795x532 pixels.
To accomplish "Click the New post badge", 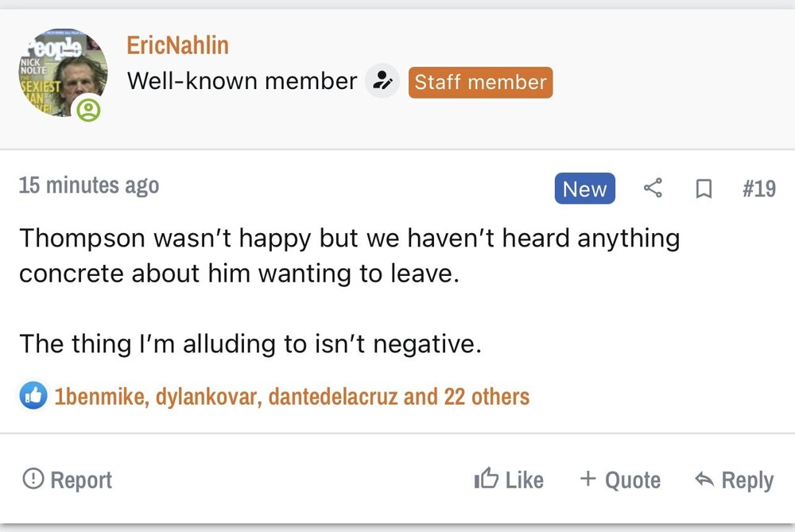I will point(584,188).
